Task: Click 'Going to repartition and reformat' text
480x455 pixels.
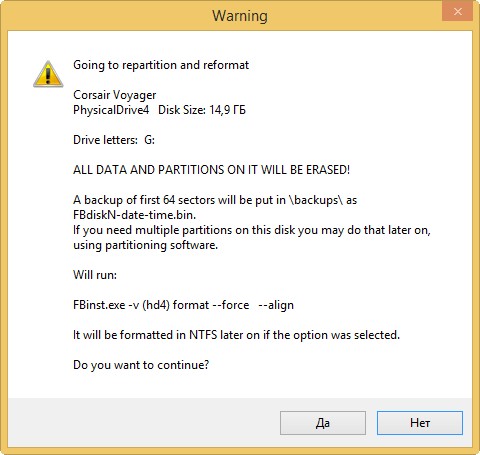Action: (161, 65)
